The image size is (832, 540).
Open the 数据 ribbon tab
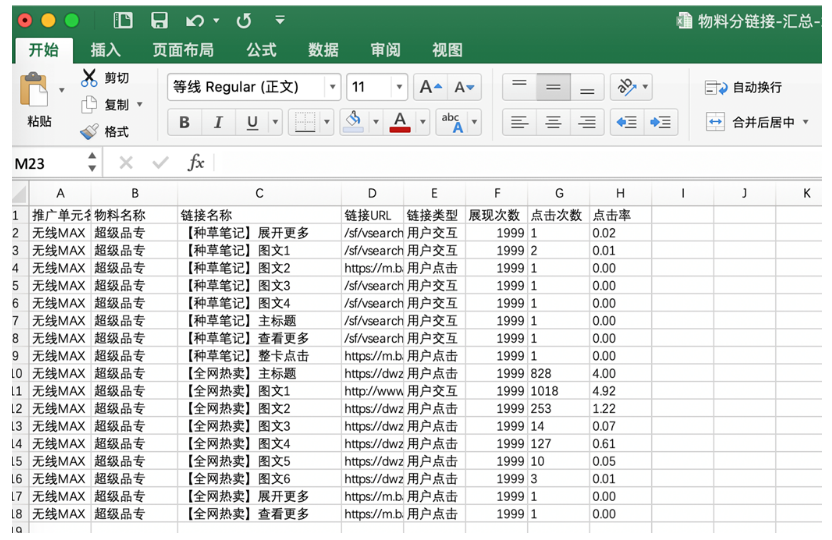[323, 50]
